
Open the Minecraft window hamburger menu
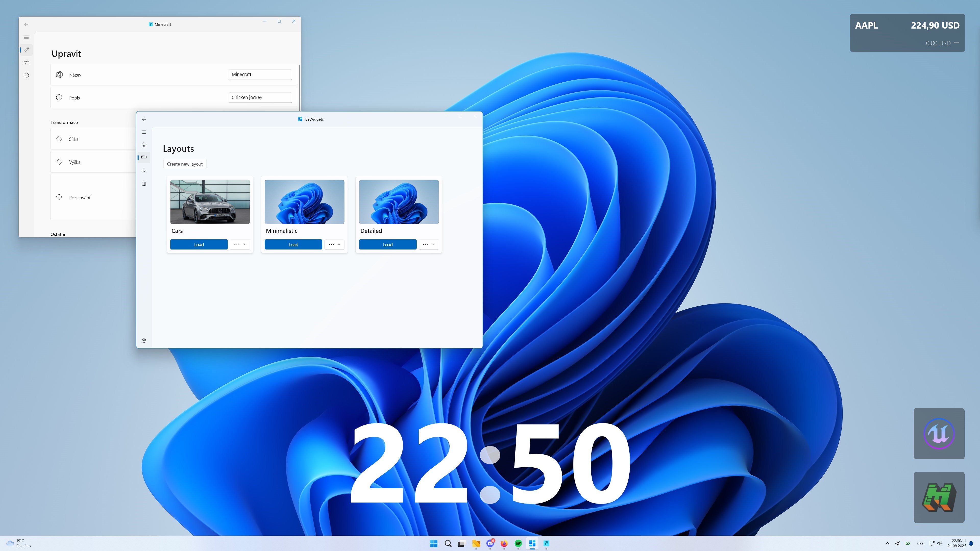point(26,37)
